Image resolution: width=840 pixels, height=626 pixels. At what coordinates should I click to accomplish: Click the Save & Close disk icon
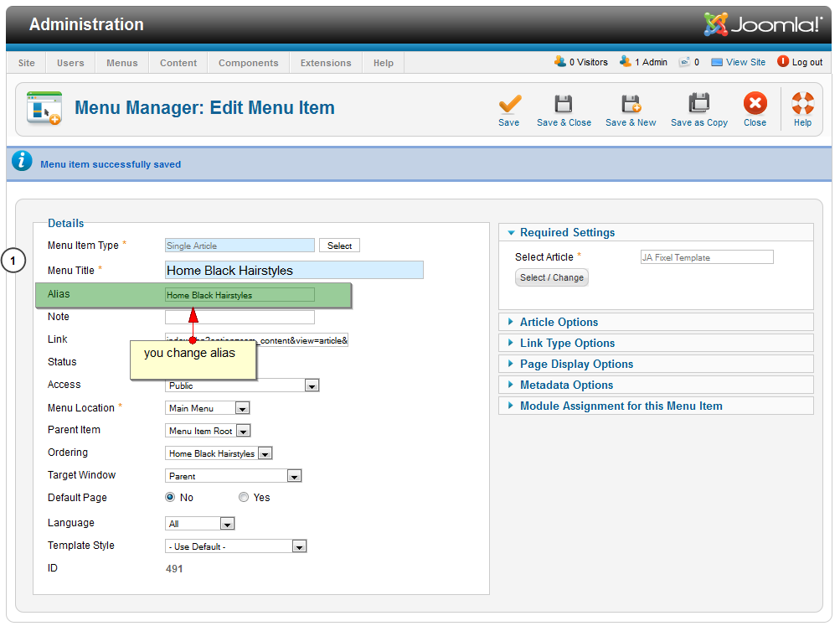coord(563,103)
